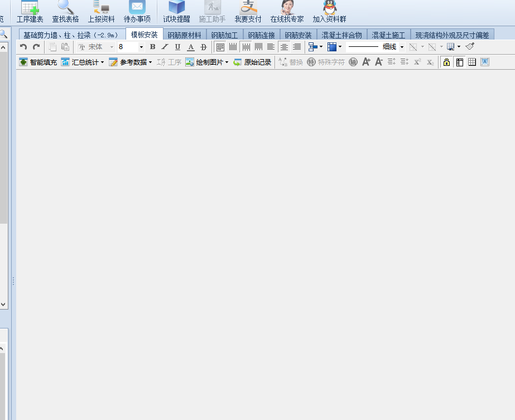
Task: Switch to the 钢筋原材料 tab
Action: pos(184,35)
